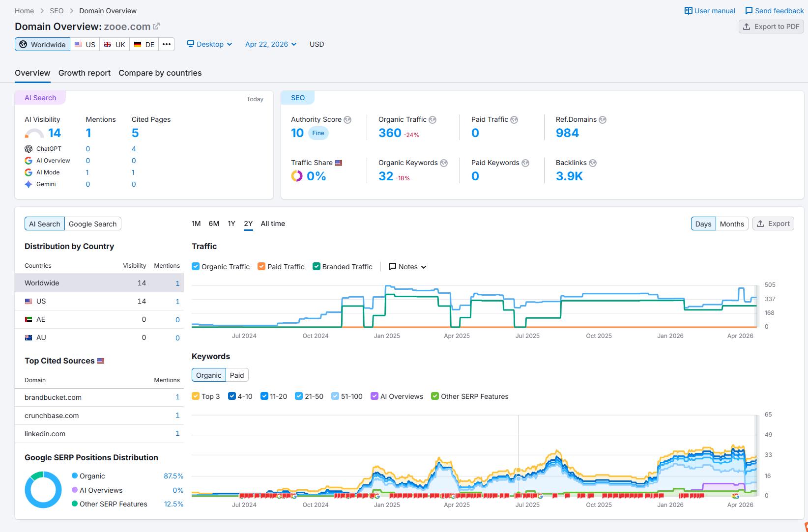Image resolution: width=808 pixels, height=532 pixels.
Task: Click the Paid Keywords info globe icon
Action: (525, 163)
